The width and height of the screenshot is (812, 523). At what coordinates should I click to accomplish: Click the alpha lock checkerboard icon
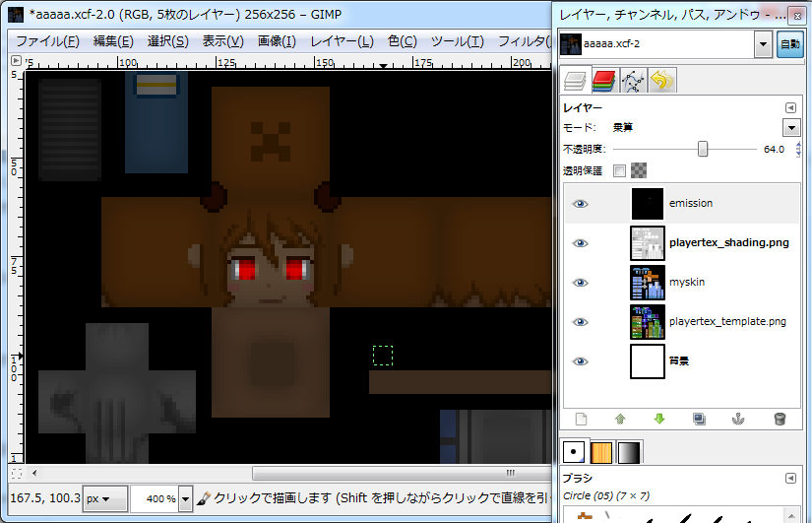click(x=639, y=170)
